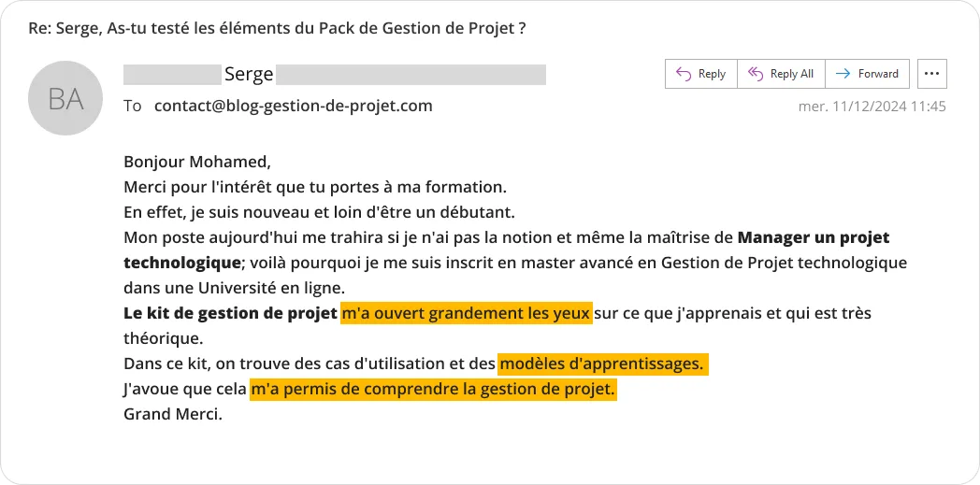Click the Reply All double-arrow icon
Image resolution: width=980 pixels, height=485 pixels.
(x=756, y=74)
